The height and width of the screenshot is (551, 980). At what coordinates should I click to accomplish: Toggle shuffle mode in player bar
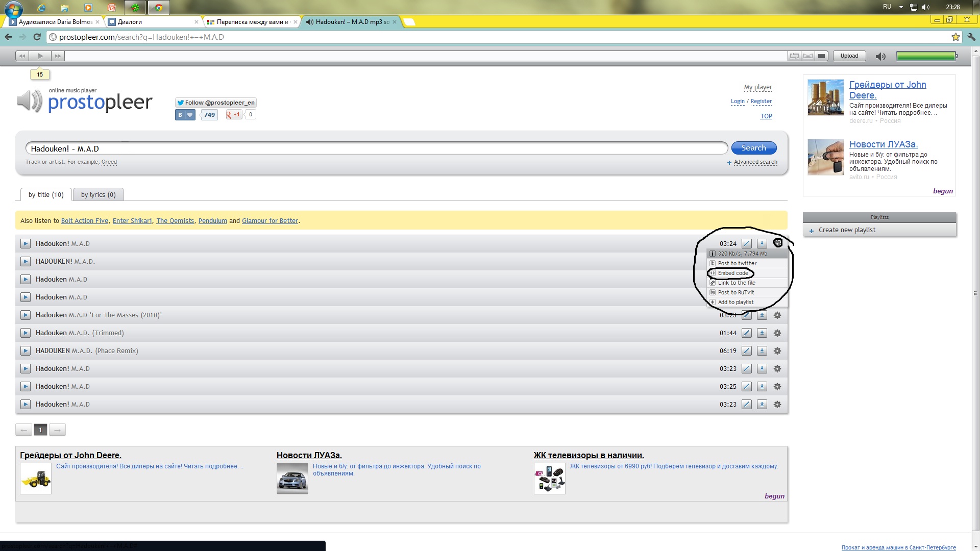point(808,56)
